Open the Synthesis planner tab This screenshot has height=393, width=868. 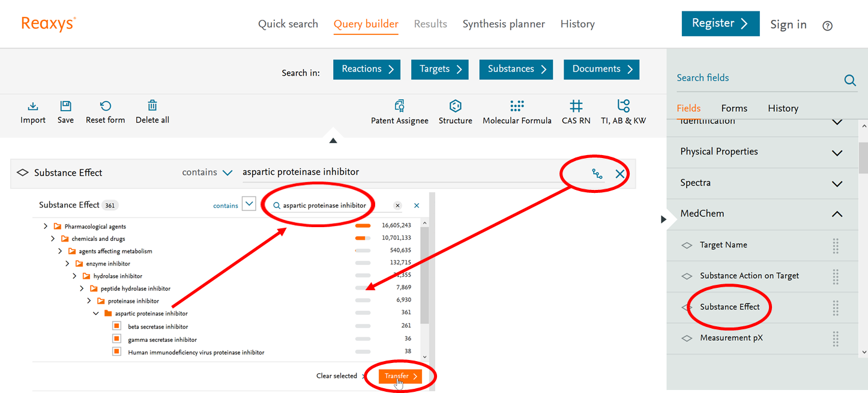pyautogui.click(x=504, y=24)
